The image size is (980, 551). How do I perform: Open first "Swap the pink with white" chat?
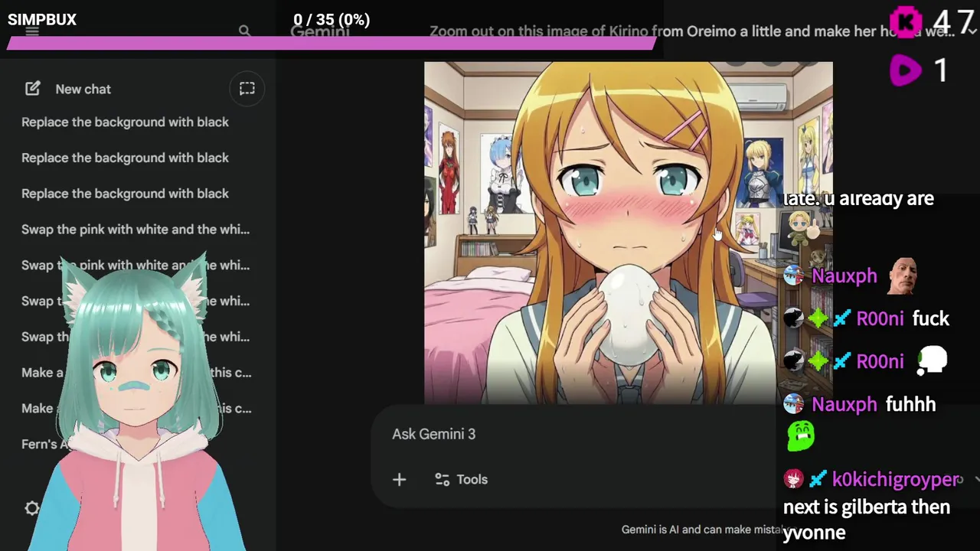tap(136, 229)
